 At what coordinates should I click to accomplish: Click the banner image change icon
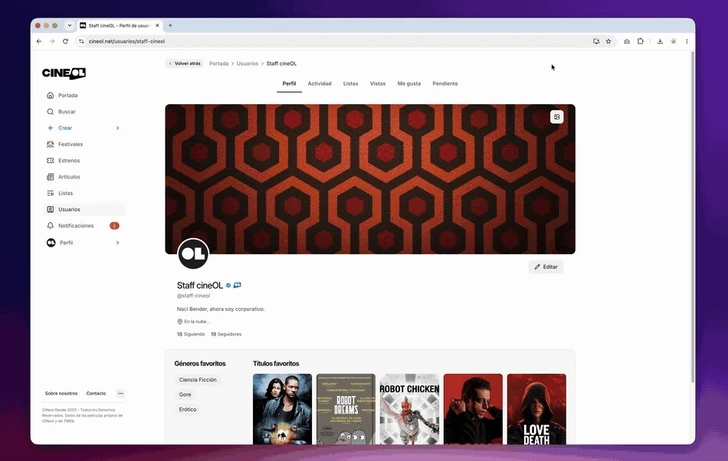tap(557, 117)
